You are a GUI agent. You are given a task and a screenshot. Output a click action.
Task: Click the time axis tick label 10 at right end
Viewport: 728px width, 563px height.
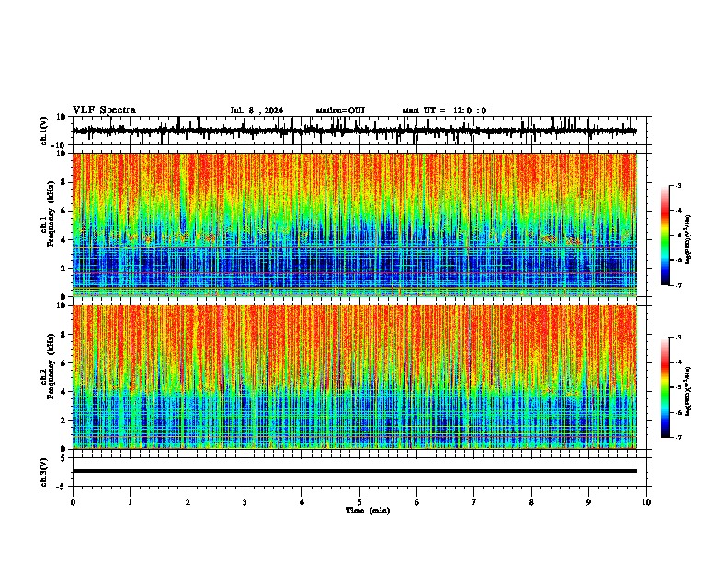click(646, 502)
